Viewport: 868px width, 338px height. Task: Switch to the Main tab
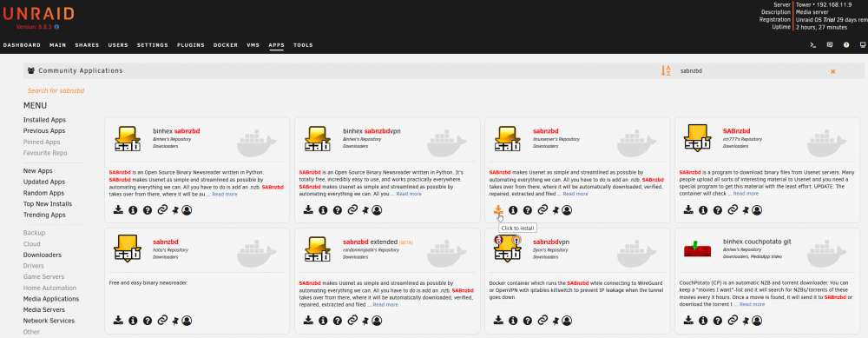57,45
